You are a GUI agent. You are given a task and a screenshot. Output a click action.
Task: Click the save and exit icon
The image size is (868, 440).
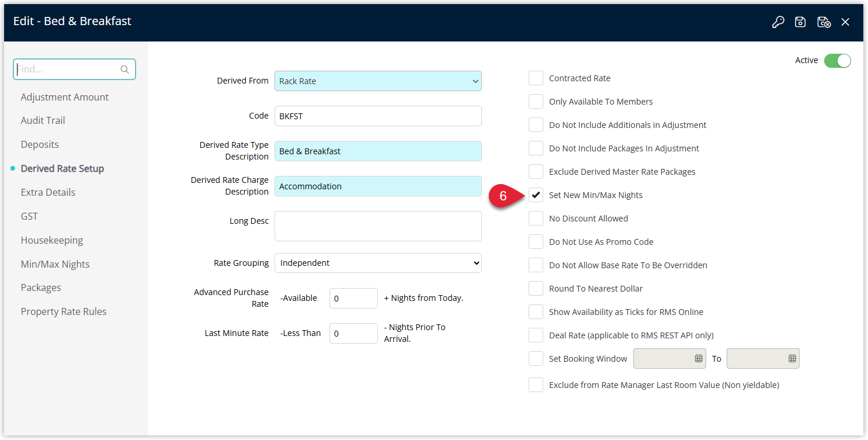pos(824,22)
